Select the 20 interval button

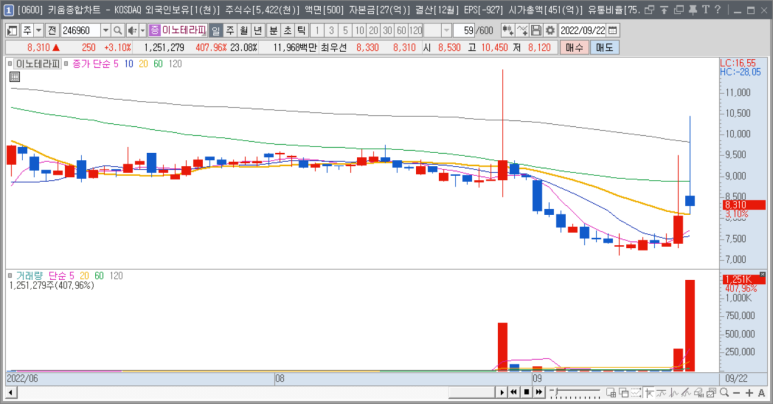click(x=373, y=31)
